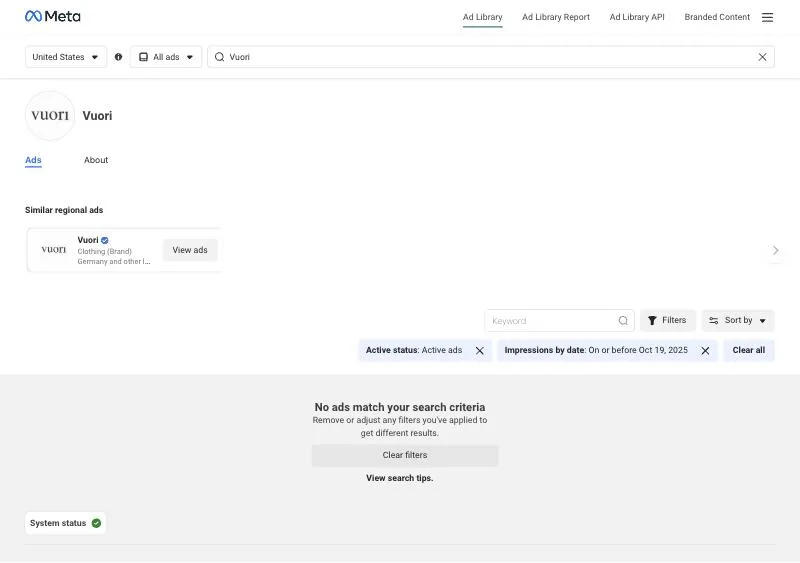Clear the Vuori search with the X icon
Image resolution: width=800 pixels, height=563 pixels.
click(762, 57)
